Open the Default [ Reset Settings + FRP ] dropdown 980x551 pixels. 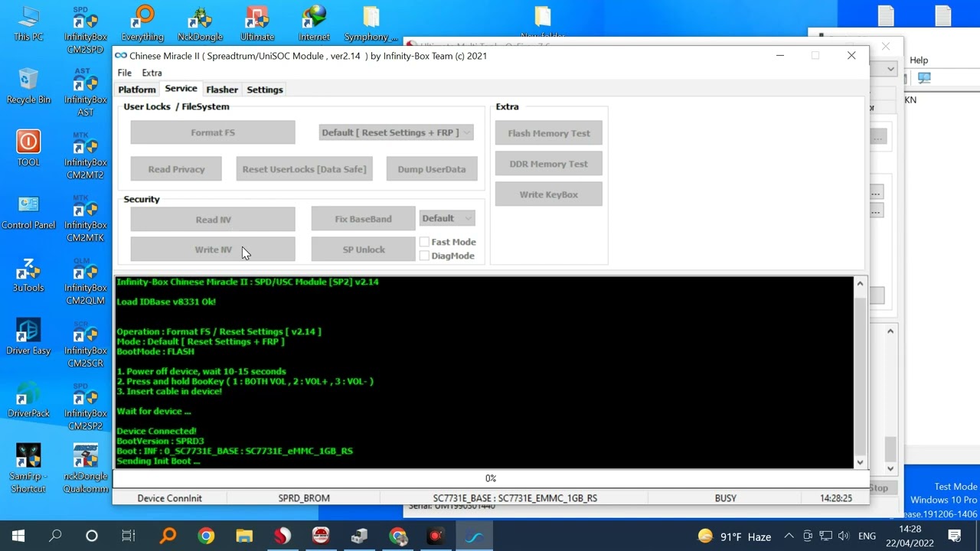[x=396, y=132]
